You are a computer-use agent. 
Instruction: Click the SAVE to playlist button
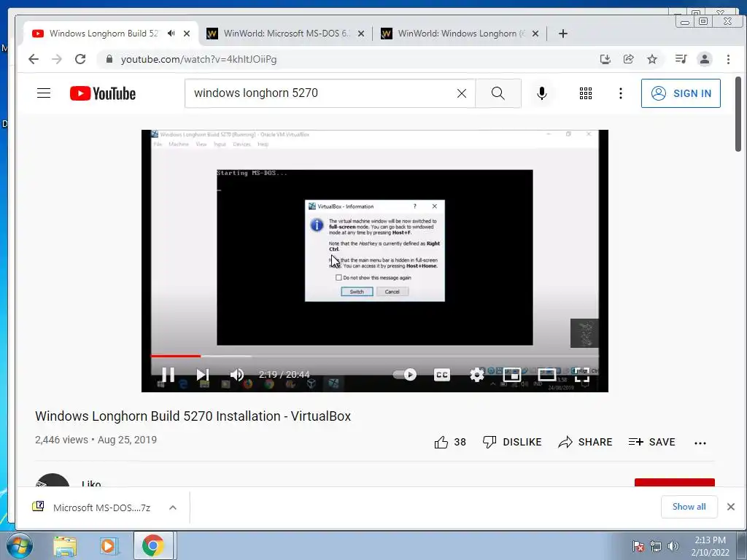click(x=651, y=443)
